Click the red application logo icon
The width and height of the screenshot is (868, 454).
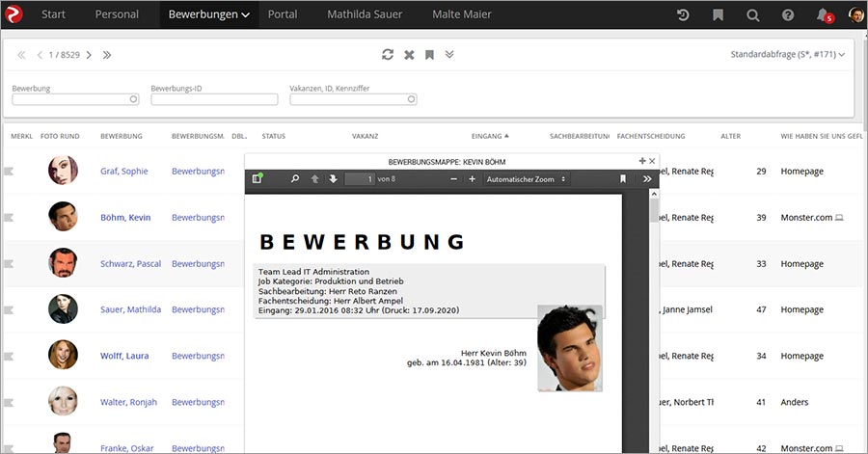click(x=14, y=13)
